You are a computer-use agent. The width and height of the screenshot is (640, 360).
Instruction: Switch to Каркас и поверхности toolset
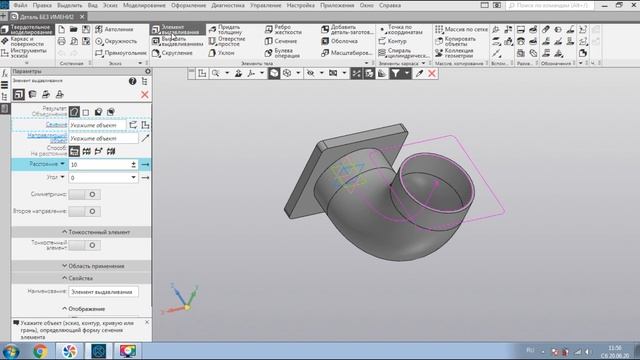(x=27, y=41)
